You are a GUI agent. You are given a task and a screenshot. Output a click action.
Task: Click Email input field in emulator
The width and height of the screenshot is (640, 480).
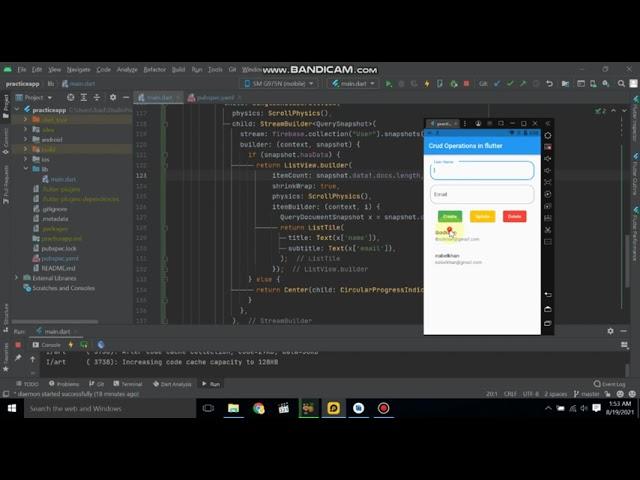point(482,194)
